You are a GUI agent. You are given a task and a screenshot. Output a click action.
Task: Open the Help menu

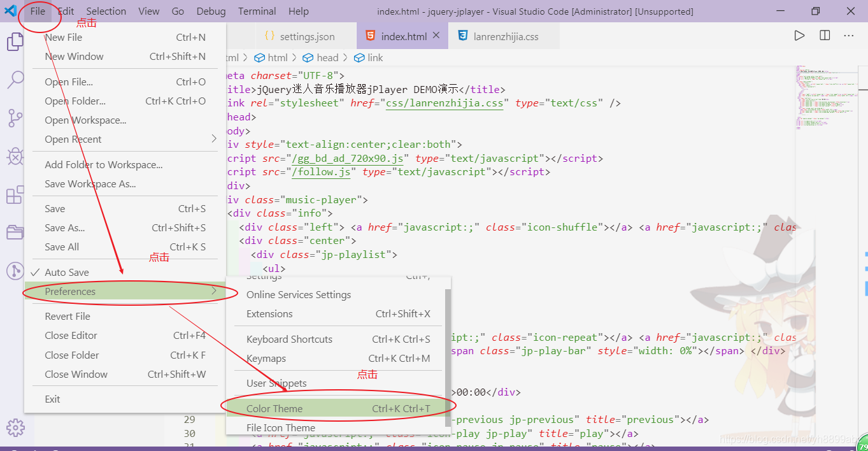click(298, 11)
